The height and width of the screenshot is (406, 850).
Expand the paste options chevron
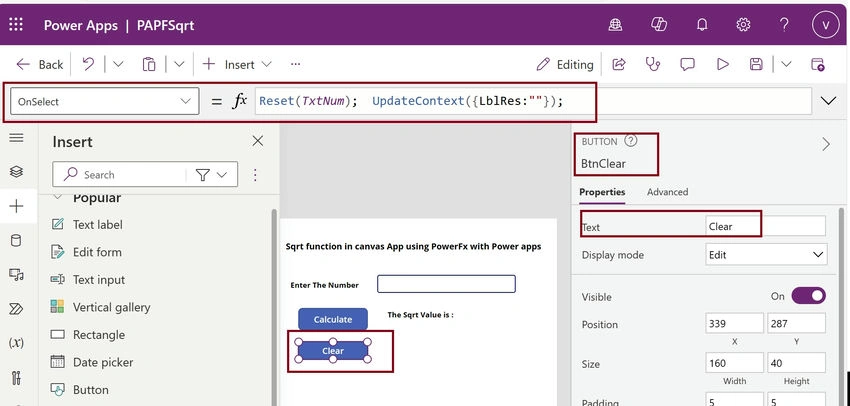[x=179, y=65]
